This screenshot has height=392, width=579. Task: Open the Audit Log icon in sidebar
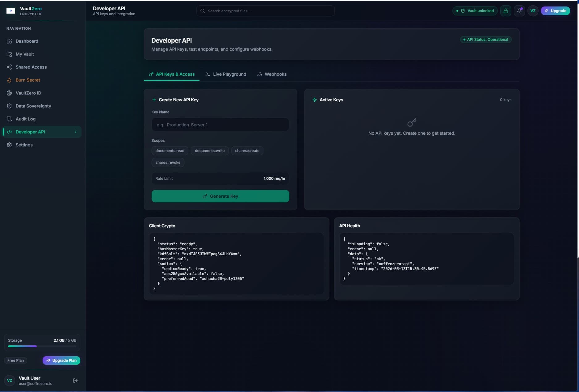pyautogui.click(x=10, y=119)
